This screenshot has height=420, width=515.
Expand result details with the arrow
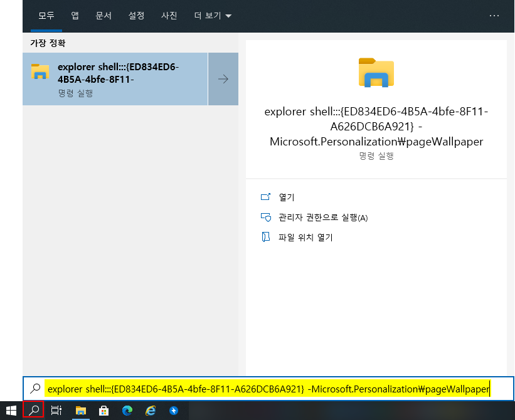click(223, 79)
